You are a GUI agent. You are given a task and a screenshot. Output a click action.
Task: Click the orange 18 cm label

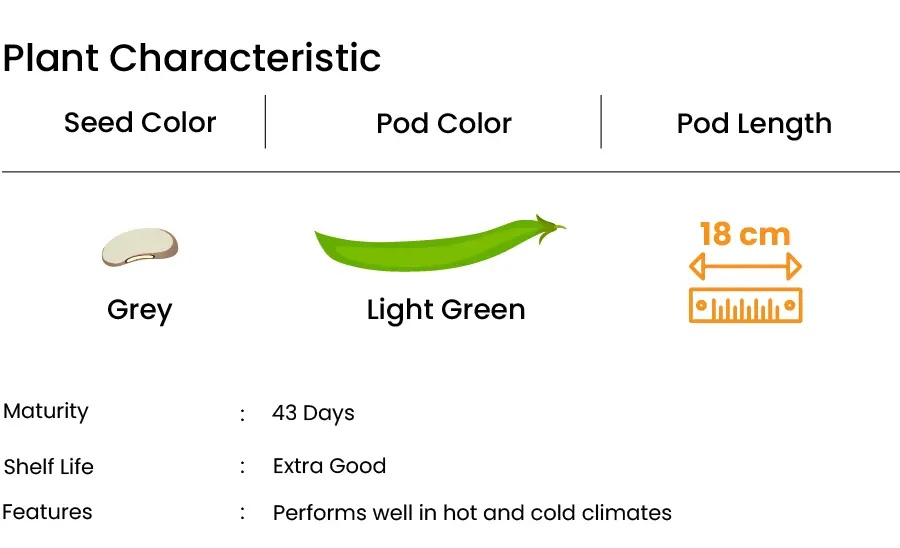pos(745,234)
